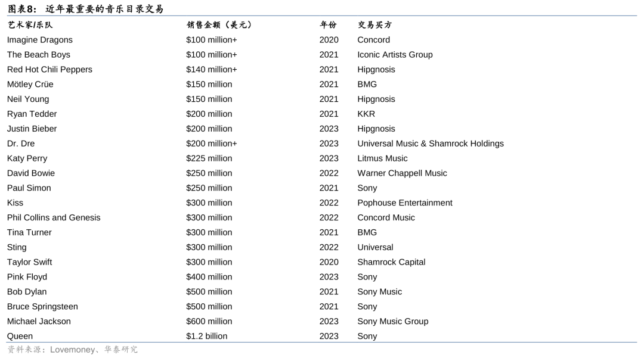Click Dr. Dre's '$200 million+' amount
This screenshot has width=644, height=358.
tap(212, 144)
